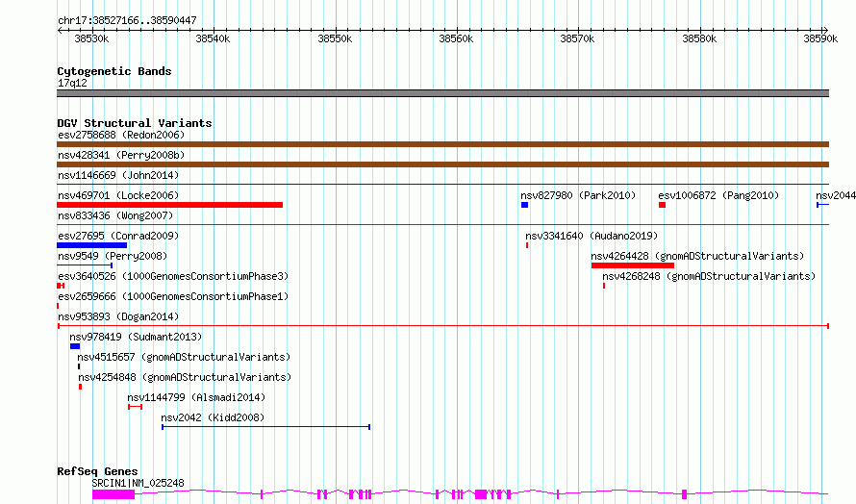856x504 pixels.
Task: Click red square under esv1006872 Pang2010
Action: pos(663,205)
